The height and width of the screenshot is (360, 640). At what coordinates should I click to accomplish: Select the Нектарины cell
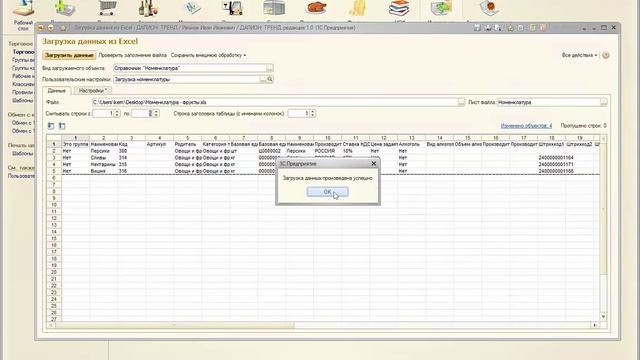[x=103, y=164]
